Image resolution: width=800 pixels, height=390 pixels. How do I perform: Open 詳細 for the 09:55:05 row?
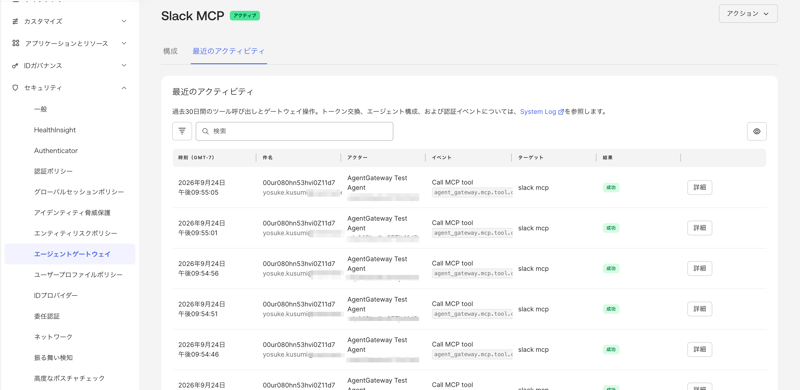tap(699, 187)
